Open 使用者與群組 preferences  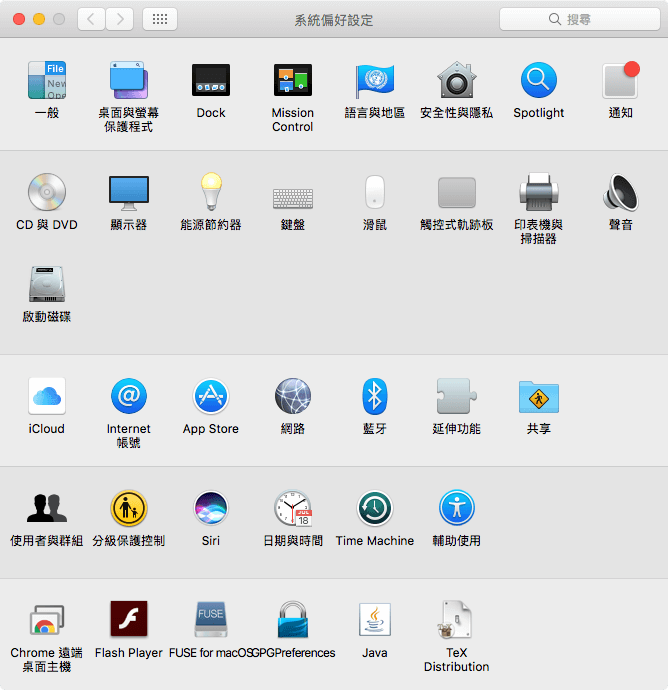pyautogui.click(x=47, y=508)
